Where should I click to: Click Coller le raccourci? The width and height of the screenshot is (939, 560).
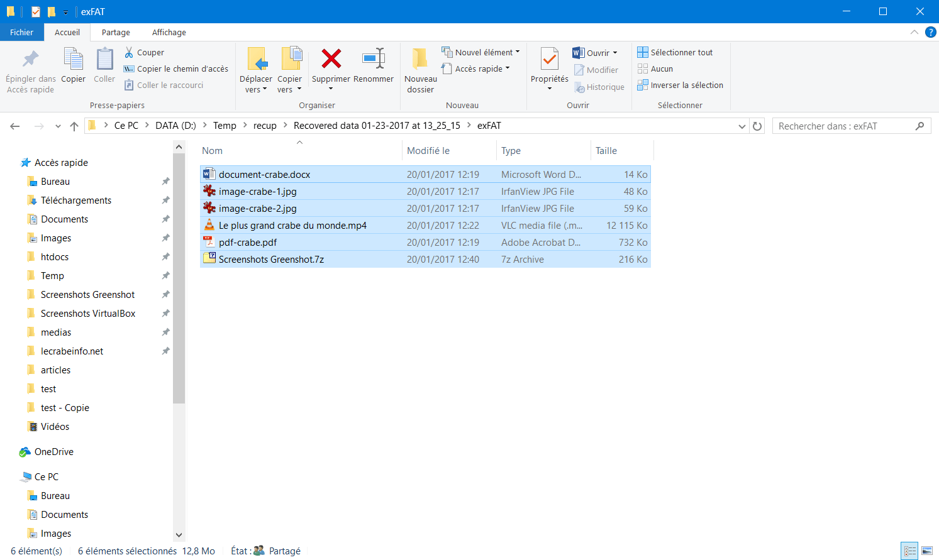[x=164, y=85]
